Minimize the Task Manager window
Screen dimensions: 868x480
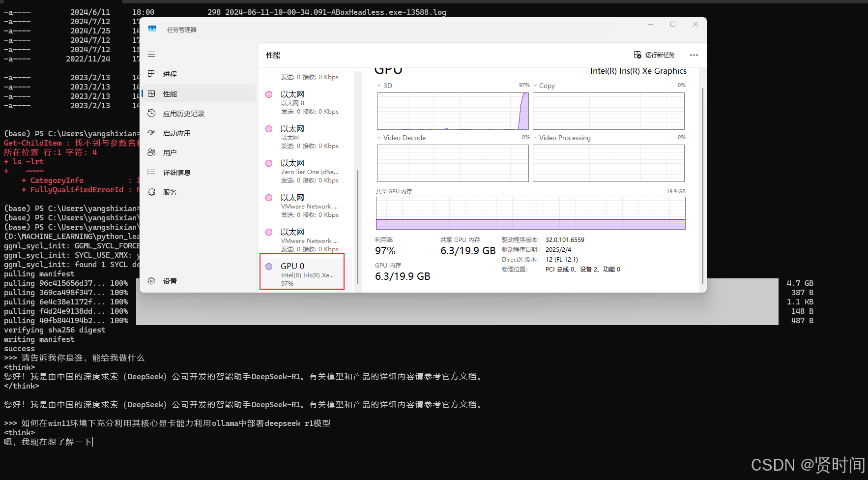coord(651,24)
